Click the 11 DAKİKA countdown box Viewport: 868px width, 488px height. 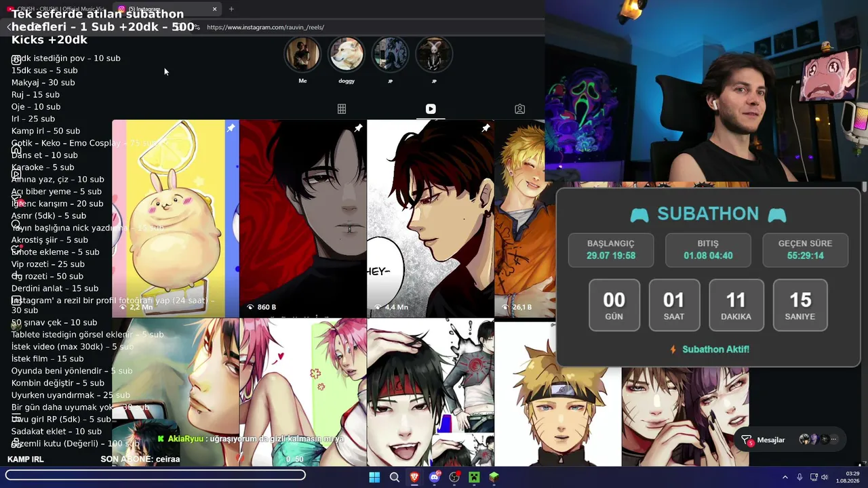[x=736, y=305]
